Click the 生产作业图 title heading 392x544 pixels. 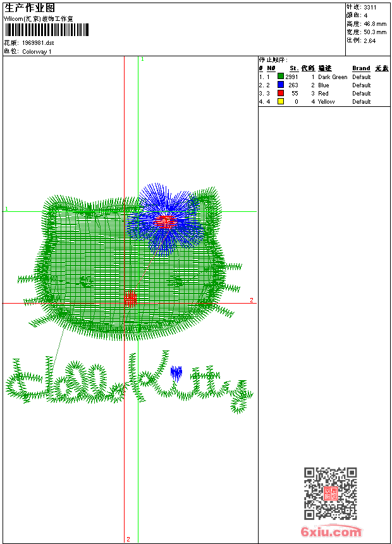click(30, 8)
